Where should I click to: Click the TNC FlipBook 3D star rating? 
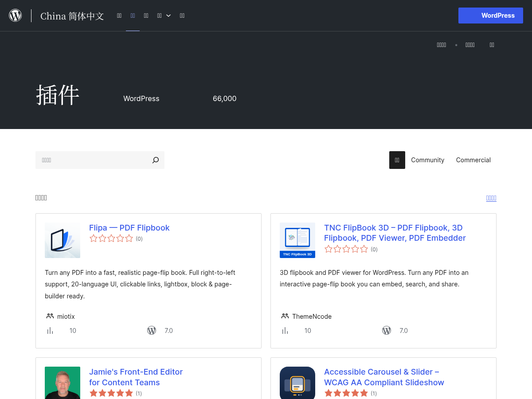pos(346,249)
